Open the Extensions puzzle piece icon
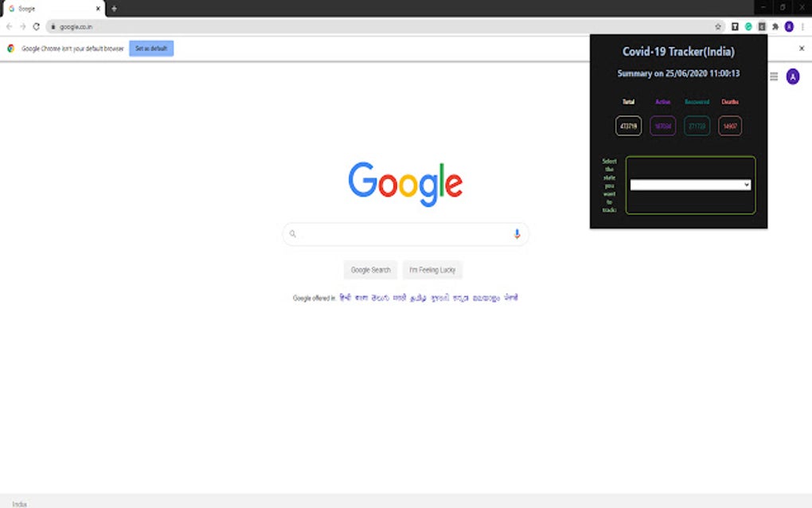The width and height of the screenshot is (812, 508). (x=774, y=25)
